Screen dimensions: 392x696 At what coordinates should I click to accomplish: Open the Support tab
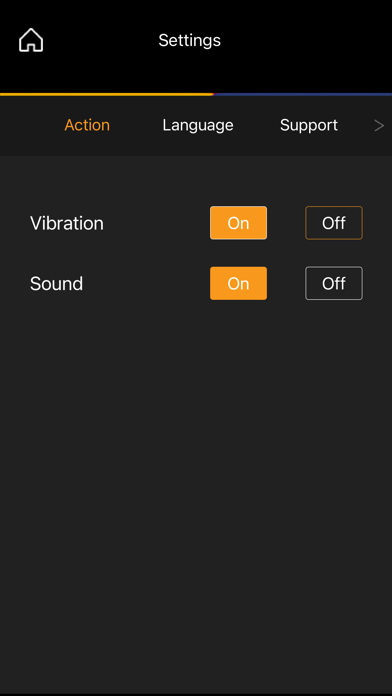[x=309, y=125]
